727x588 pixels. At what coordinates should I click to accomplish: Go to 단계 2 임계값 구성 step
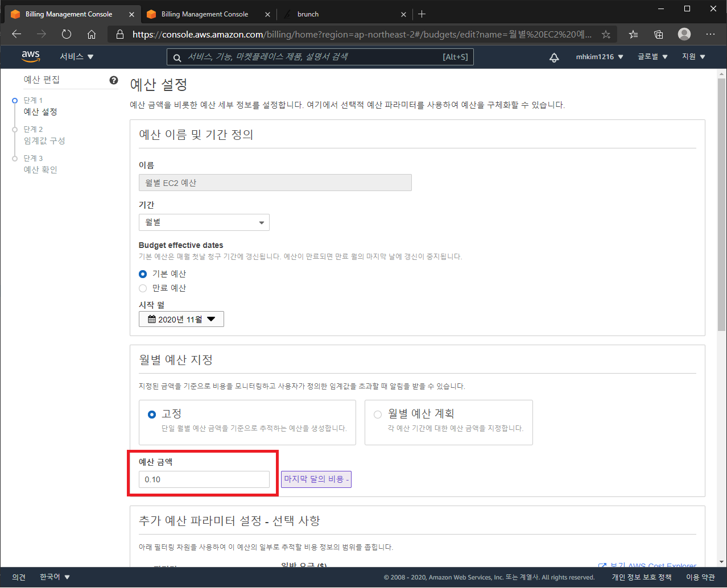[44, 135]
